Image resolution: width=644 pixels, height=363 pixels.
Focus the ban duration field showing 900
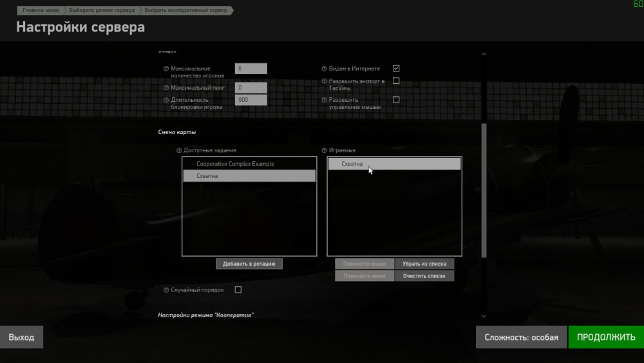[251, 100]
